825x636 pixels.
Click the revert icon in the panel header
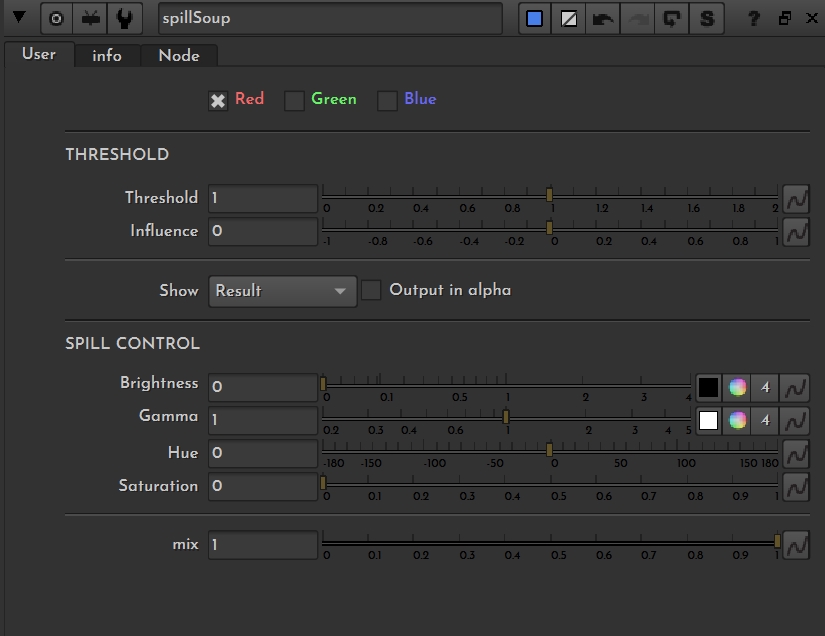point(671,18)
